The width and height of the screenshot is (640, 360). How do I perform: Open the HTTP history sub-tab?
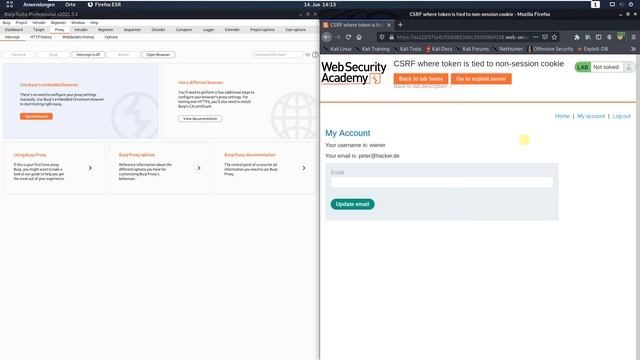click(x=41, y=37)
